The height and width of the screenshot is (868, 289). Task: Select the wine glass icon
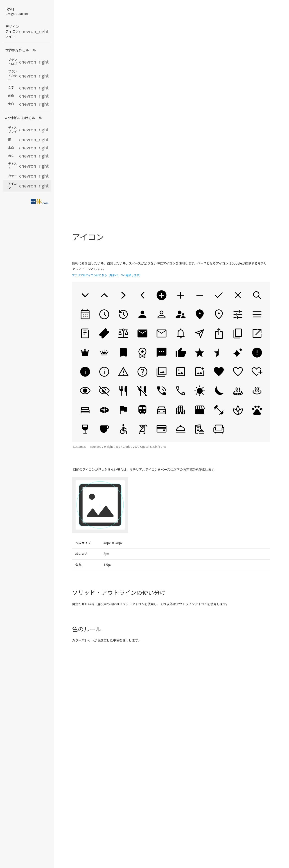(x=85, y=429)
